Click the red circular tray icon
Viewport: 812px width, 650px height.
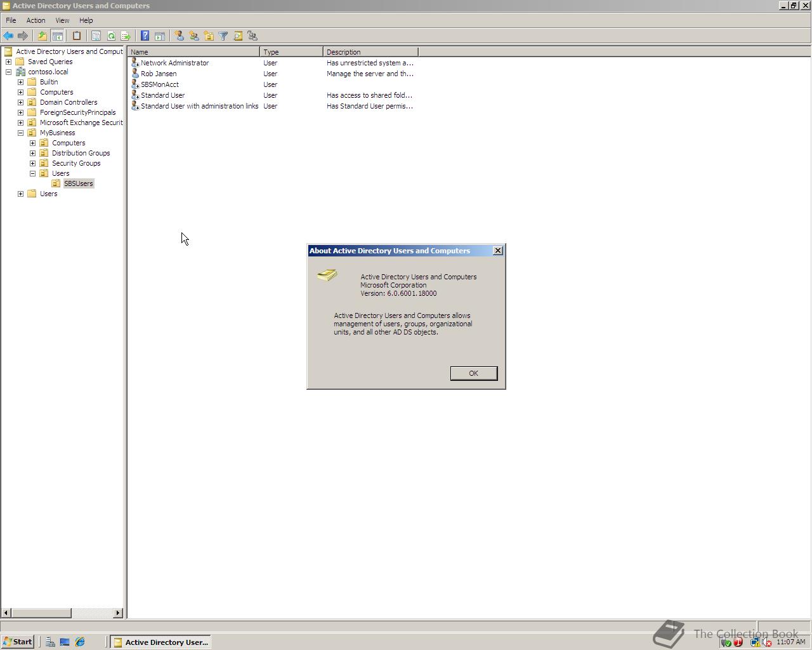(x=738, y=642)
